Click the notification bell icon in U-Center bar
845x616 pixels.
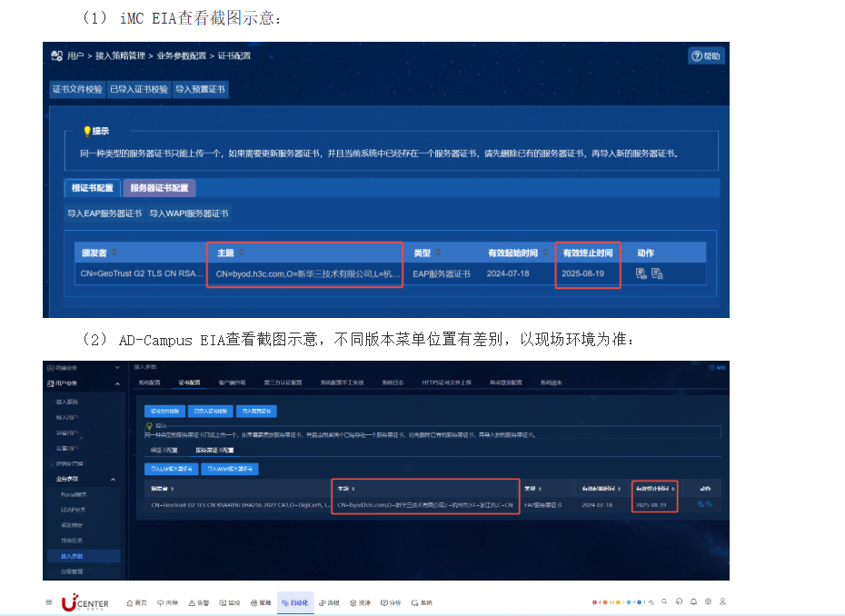pyautogui.click(x=693, y=601)
